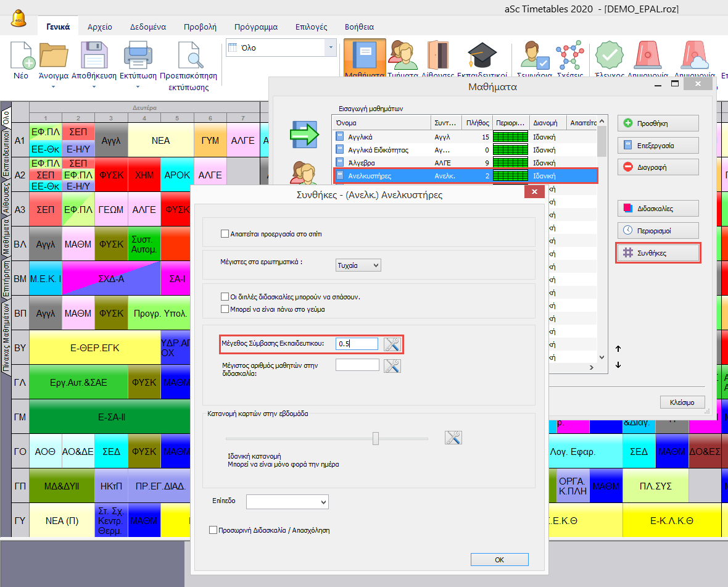Image resolution: width=728 pixels, height=587 pixels.
Task: Open the Τυχαία dropdown
Action: (358, 265)
